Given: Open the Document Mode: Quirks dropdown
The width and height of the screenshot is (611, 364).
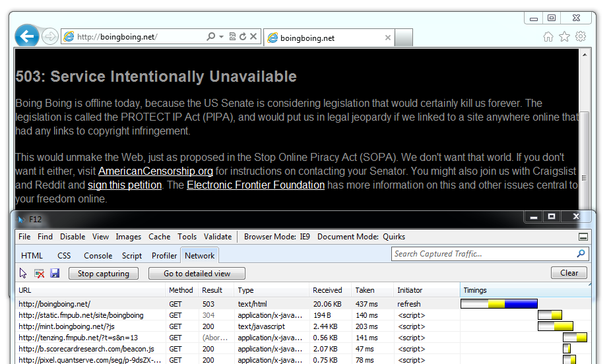Looking at the screenshot, I should (361, 237).
